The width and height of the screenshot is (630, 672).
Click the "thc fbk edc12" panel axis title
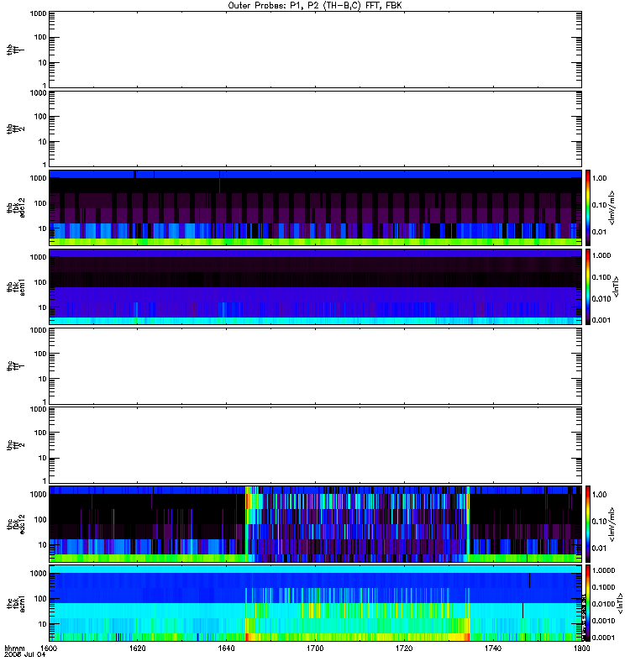(x=15, y=524)
